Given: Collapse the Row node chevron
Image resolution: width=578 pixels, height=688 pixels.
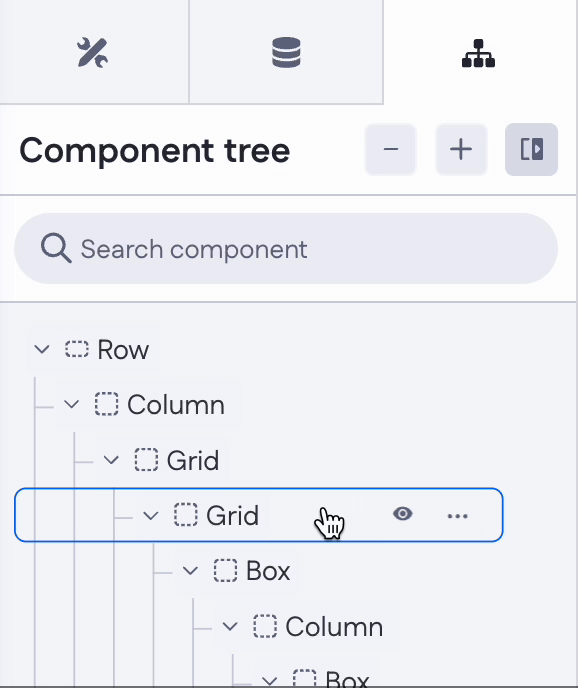Looking at the screenshot, I should [42, 350].
